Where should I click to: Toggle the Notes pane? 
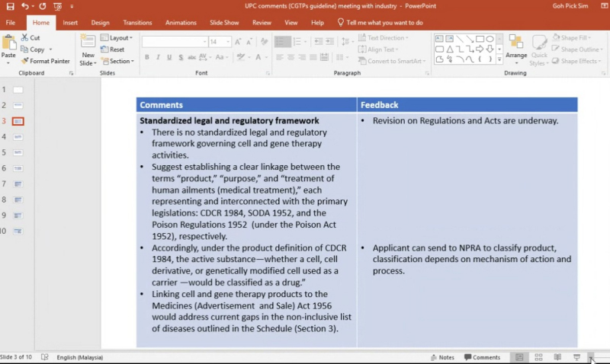(442, 357)
